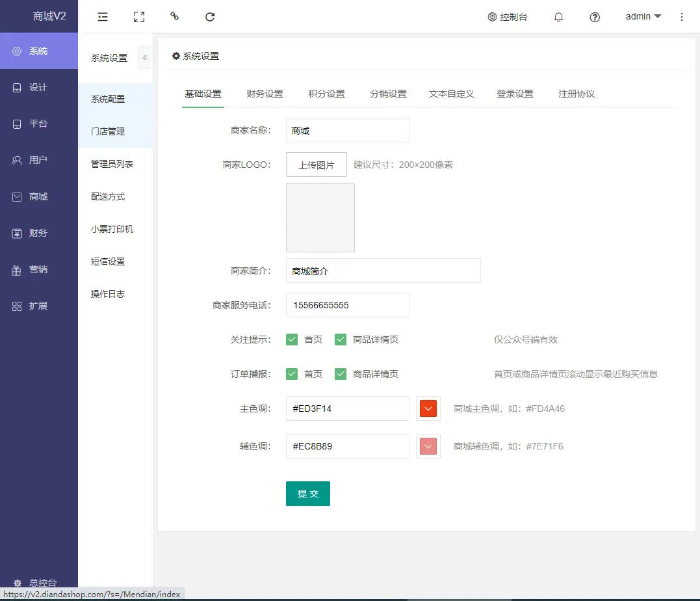Select 商城 in the main sidebar
This screenshot has width=700, height=601.
[39, 196]
